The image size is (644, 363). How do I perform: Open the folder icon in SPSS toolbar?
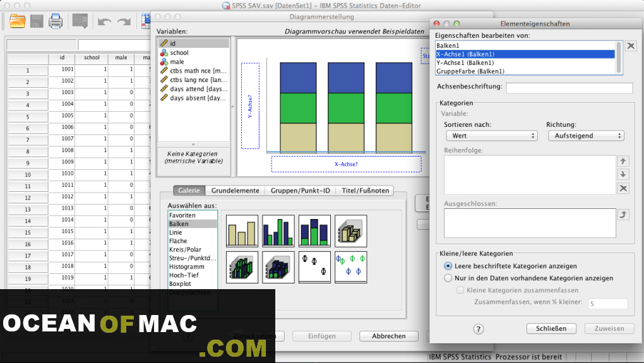tap(17, 21)
